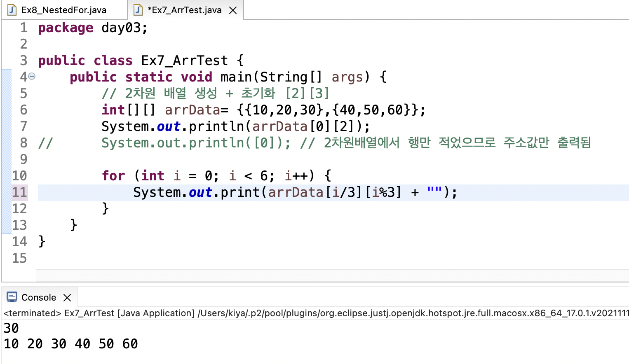Click line number 11 in the gutter
The image size is (629, 364).
(19, 192)
